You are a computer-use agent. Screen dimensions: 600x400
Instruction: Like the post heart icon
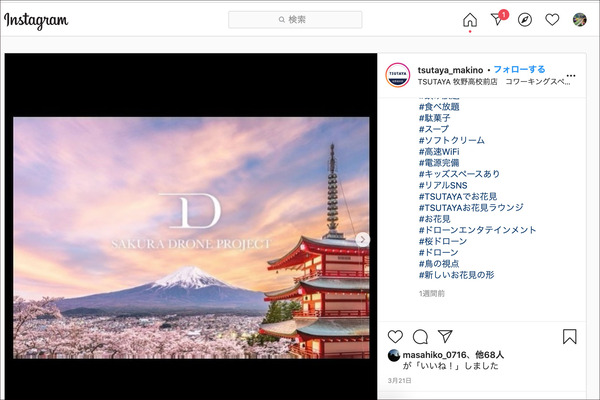tap(395, 337)
